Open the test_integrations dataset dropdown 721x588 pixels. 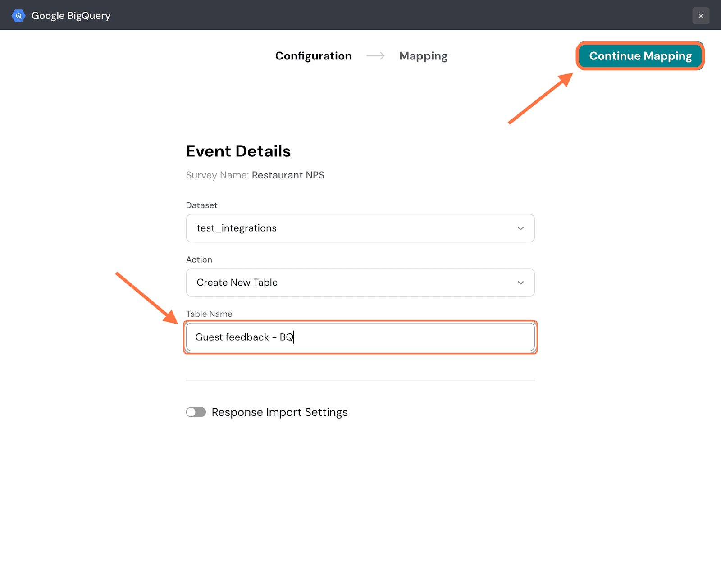pos(360,228)
